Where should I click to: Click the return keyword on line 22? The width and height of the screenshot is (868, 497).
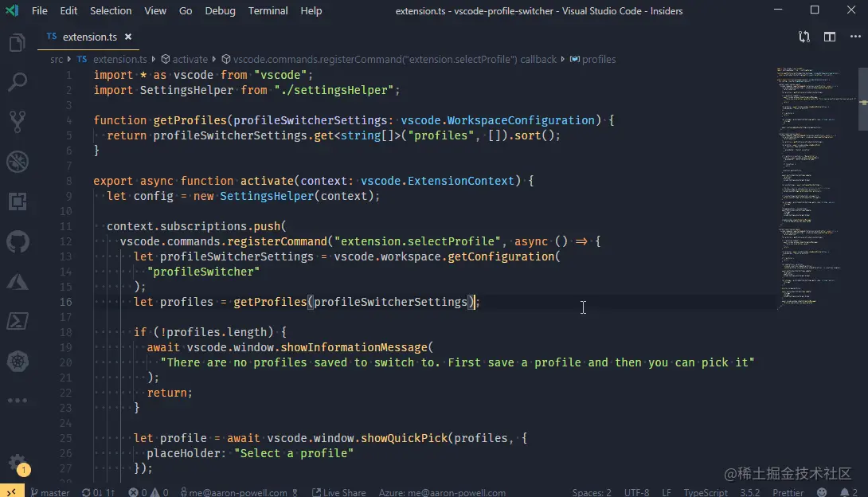click(x=168, y=393)
